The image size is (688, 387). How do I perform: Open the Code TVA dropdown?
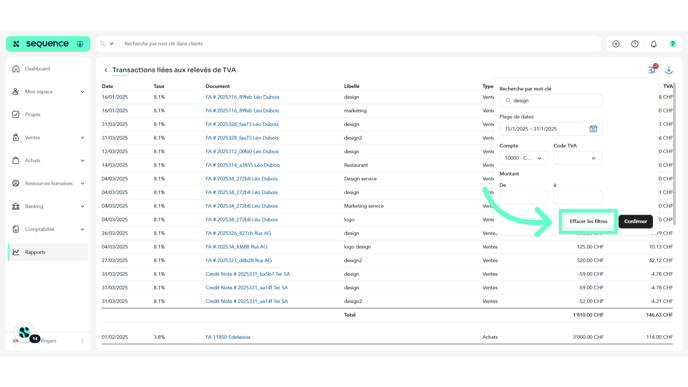577,158
